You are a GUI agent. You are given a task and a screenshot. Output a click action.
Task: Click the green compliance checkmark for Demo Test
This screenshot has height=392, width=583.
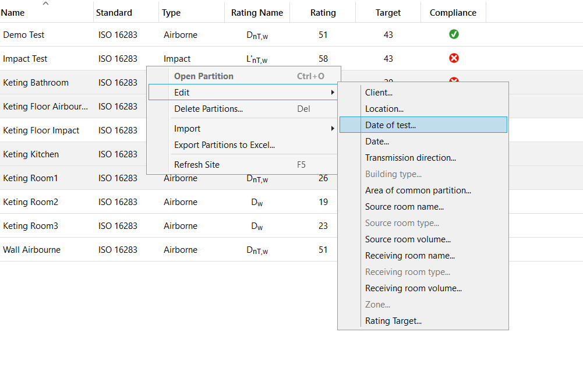coord(454,35)
